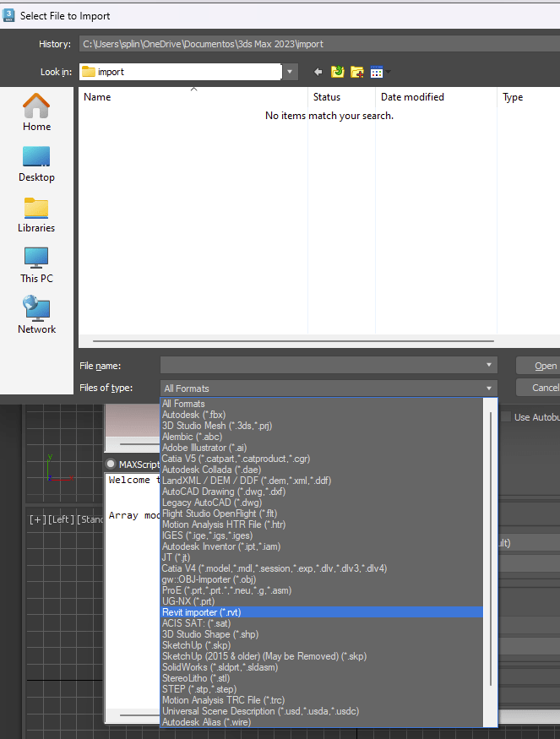Select IGES (*.ige,*.igs,*.iges)

(x=323, y=535)
